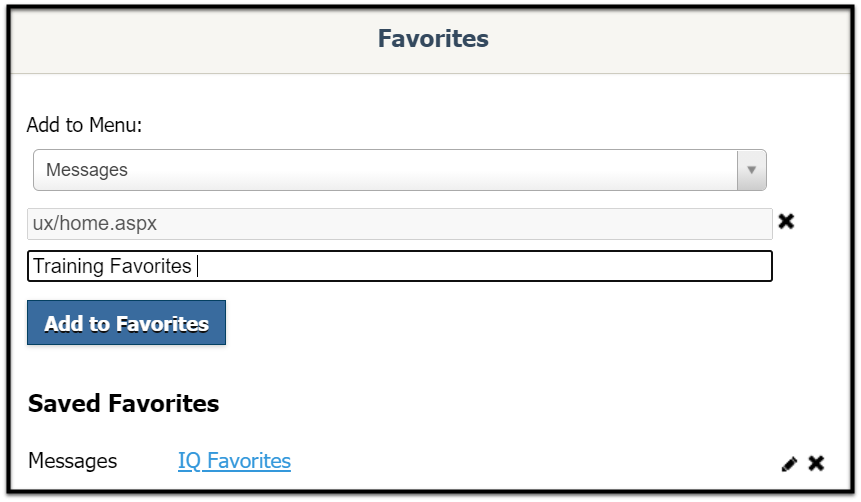Focus the Training Favorites name field
The width and height of the screenshot is (861, 502).
coord(400,266)
